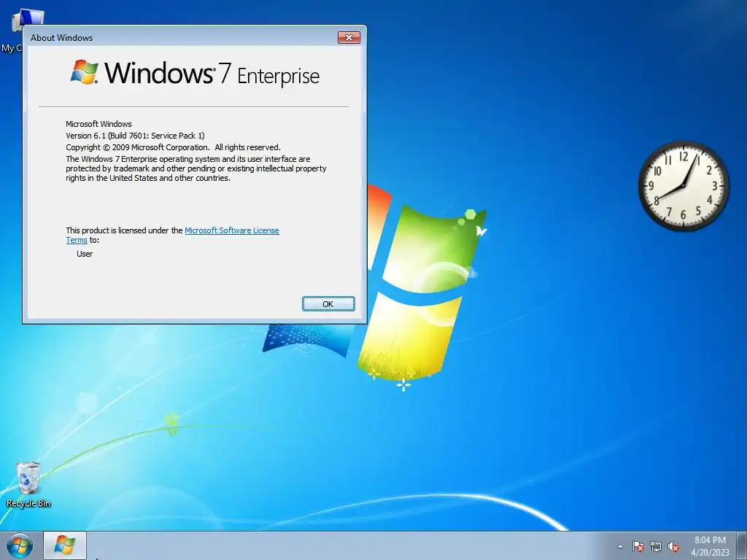The height and width of the screenshot is (560, 747).
Task: Click the licensed 'User' name text
Action: click(85, 254)
